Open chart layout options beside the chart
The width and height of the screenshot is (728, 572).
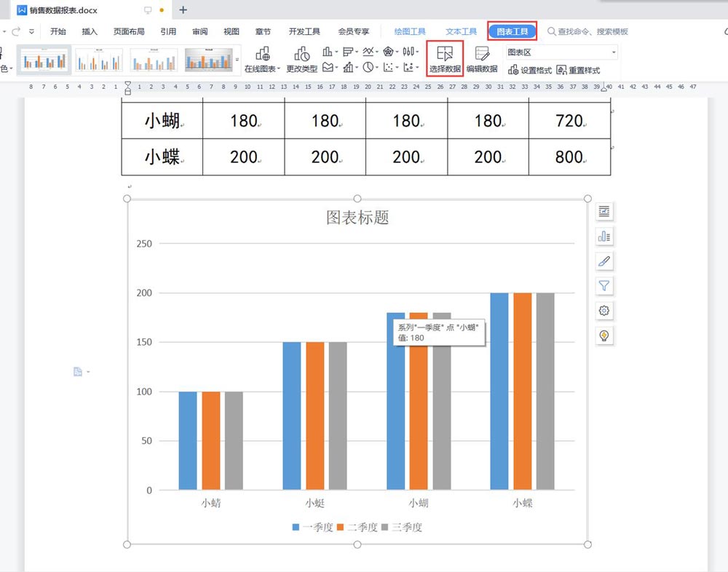coord(604,212)
